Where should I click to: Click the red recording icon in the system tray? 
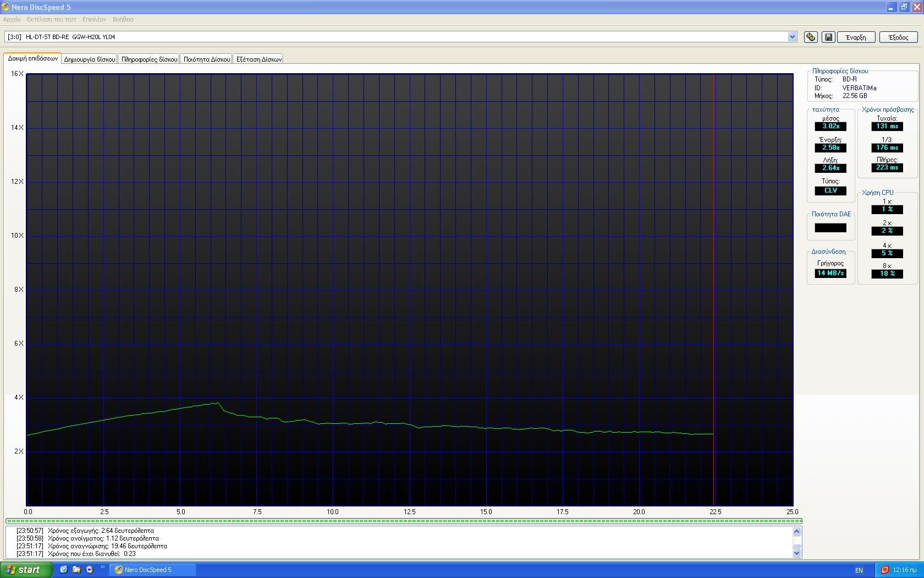point(886,570)
